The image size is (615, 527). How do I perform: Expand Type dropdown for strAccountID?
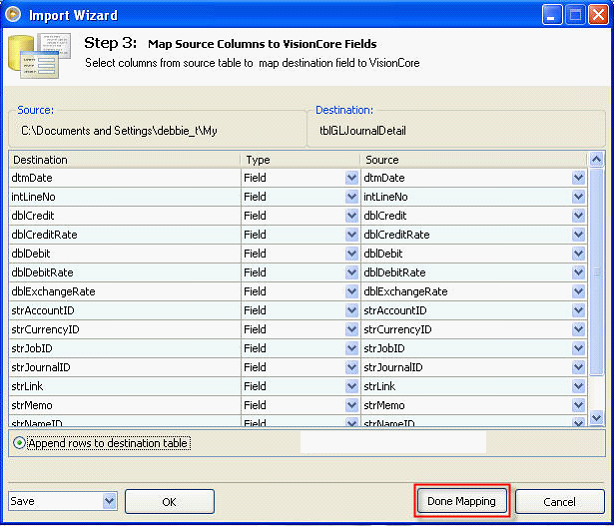pyautogui.click(x=351, y=311)
